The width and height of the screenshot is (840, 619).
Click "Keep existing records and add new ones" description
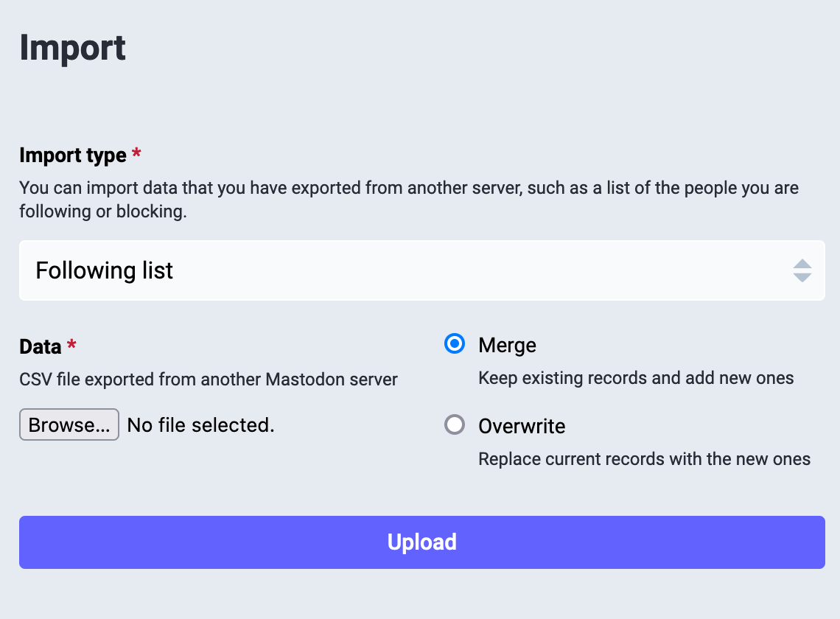(636, 378)
